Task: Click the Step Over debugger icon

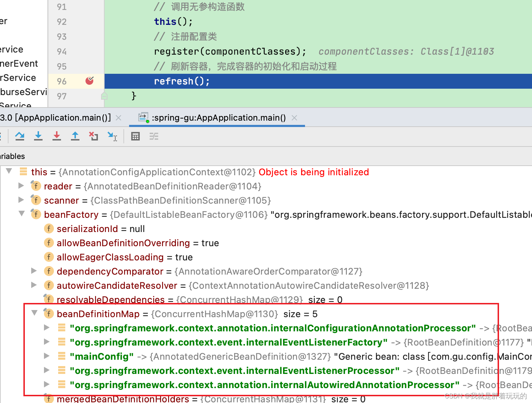Action: coord(20,136)
